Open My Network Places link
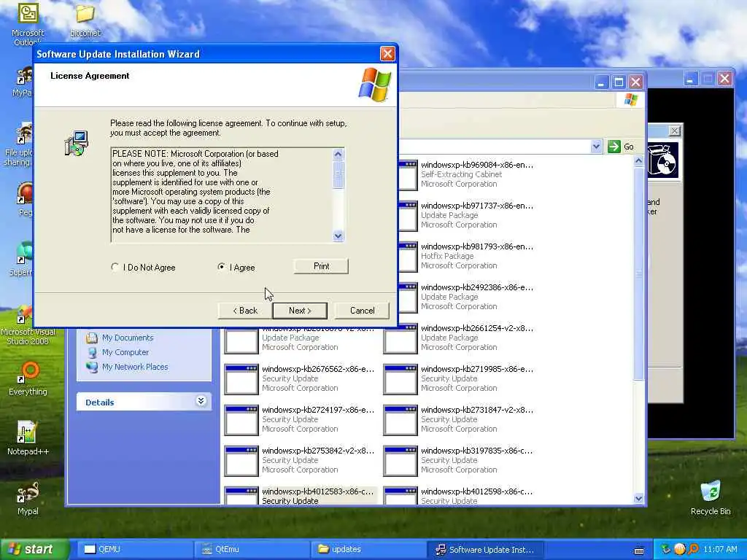Screen dimensions: 747x560 pyautogui.click(x=135, y=367)
